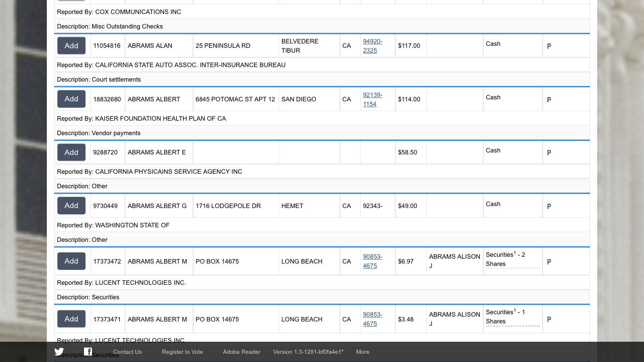644x362 pixels.
Task: Add property 11054816 for ABRAMS ALAN
Action: 71,46
